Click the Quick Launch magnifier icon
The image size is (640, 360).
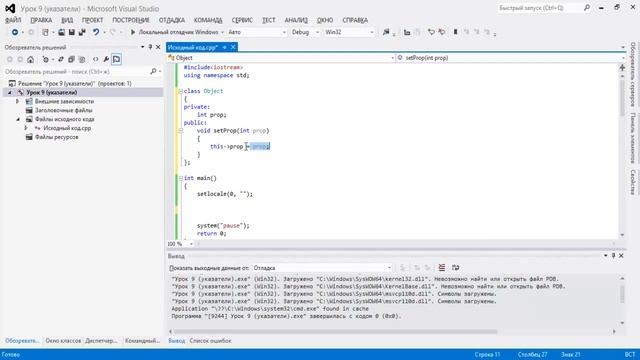tap(587, 8)
